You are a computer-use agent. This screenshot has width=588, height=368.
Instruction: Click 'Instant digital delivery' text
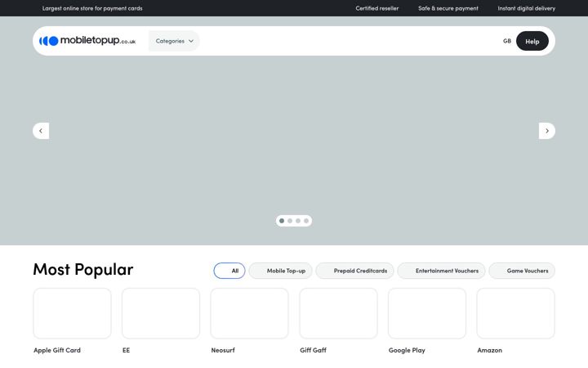pos(527,8)
